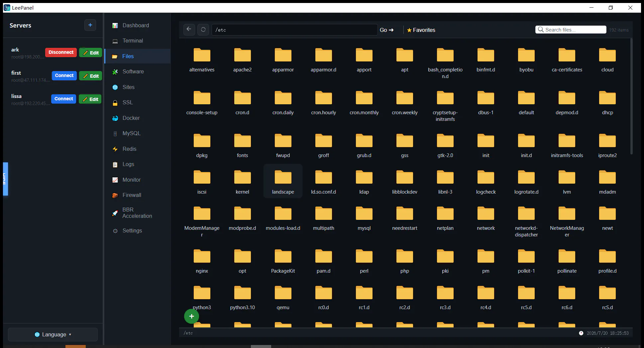
Task: Select the apache2 folder
Action: (243, 60)
